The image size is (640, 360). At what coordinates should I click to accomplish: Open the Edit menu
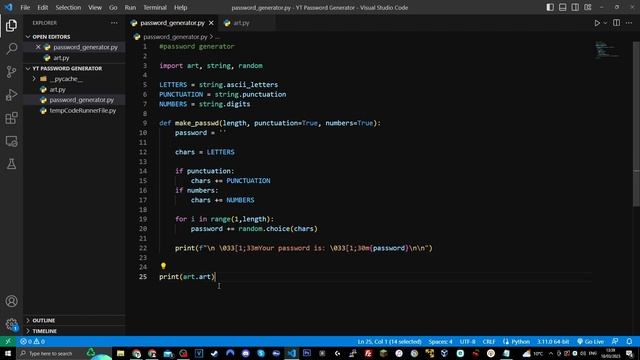42,7
